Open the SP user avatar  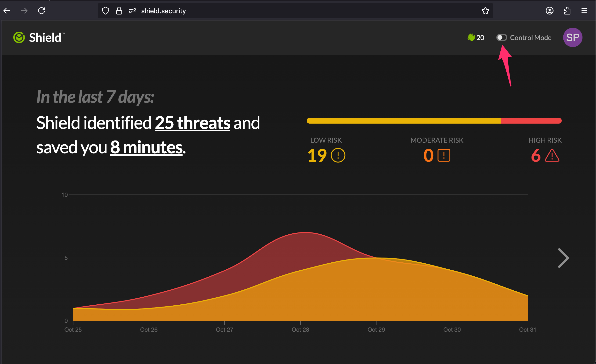[x=572, y=37]
